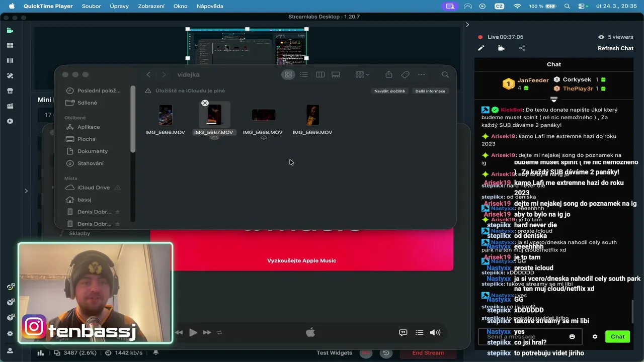Cancel IMG_5667.MOV download with the X badge
The width and height of the screenshot is (644, 362).
coord(205,103)
